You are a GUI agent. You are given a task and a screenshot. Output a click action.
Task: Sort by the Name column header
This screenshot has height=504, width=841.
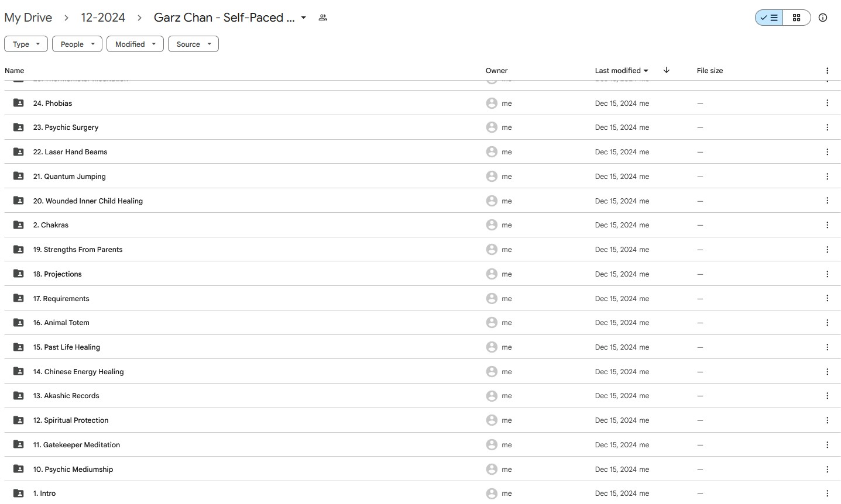click(x=15, y=70)
